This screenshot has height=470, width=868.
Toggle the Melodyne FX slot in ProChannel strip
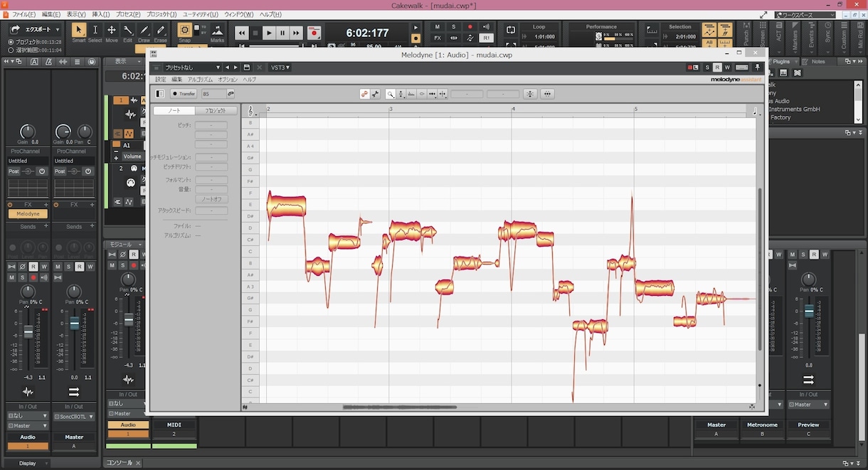coord(28,214)
